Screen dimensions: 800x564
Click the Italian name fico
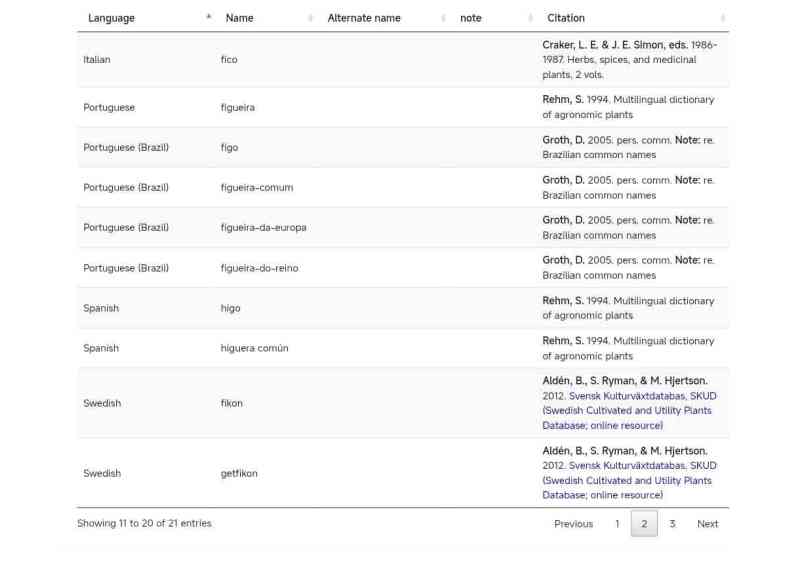[229, 60]
